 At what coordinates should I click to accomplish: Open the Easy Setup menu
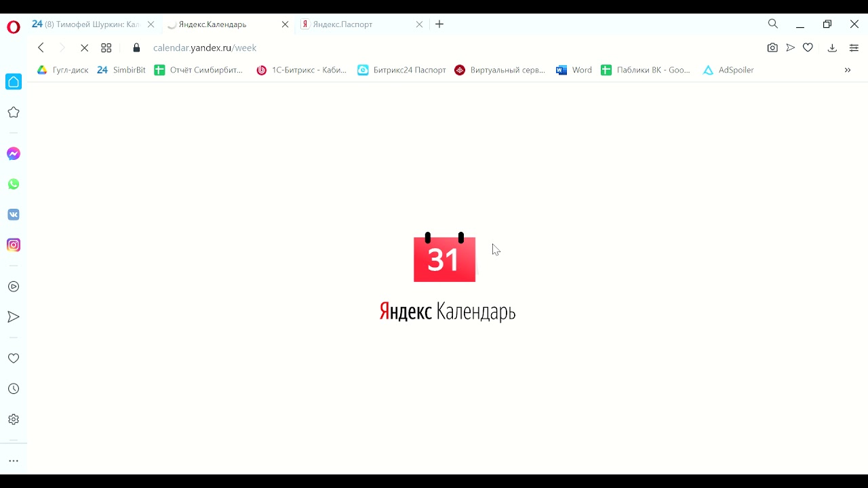[854, 48]
